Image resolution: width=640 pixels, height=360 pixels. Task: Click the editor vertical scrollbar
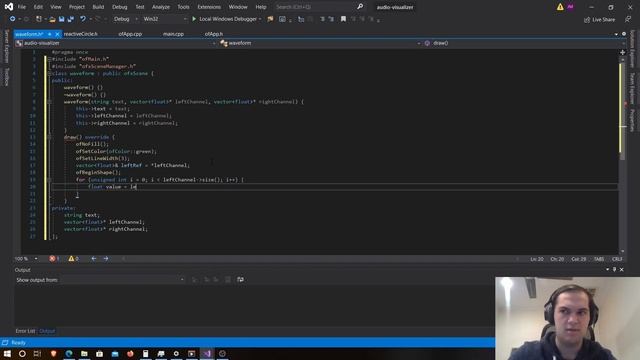pos(622,155)
